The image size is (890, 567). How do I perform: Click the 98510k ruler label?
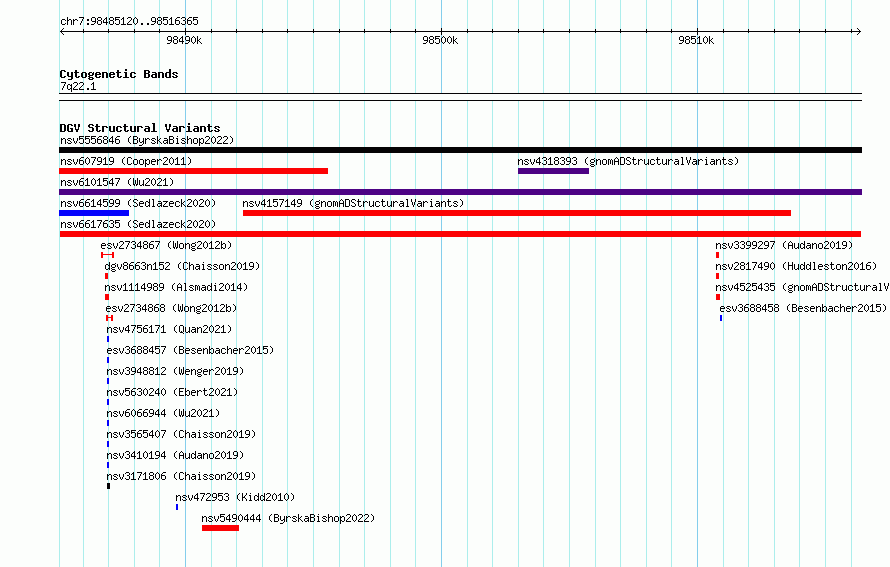tap(696, 40)
